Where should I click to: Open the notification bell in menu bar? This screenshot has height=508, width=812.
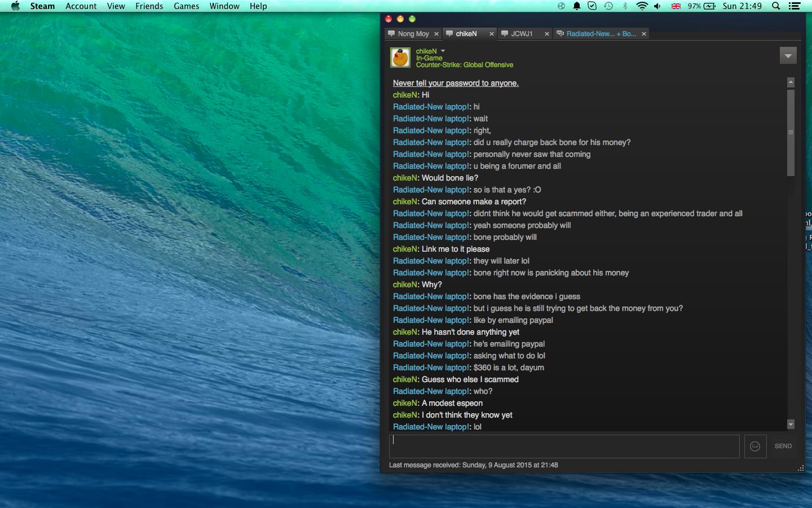pos(577,6)
